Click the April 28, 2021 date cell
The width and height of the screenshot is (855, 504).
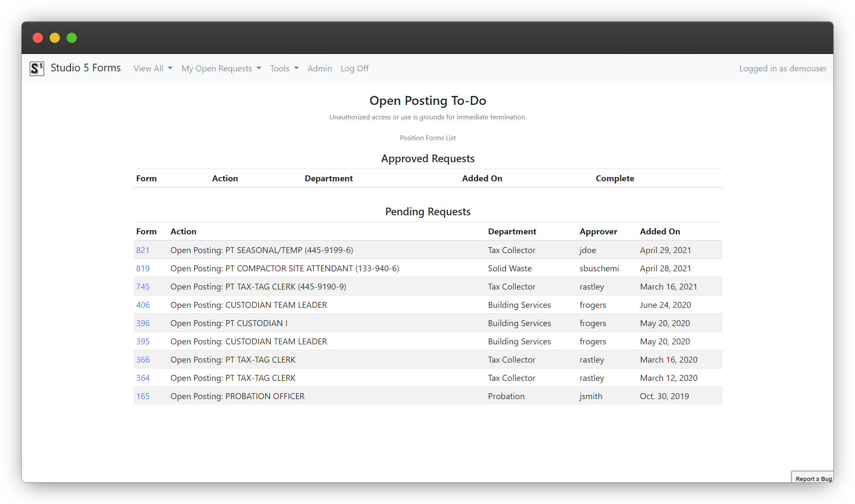tap(665, 268)
